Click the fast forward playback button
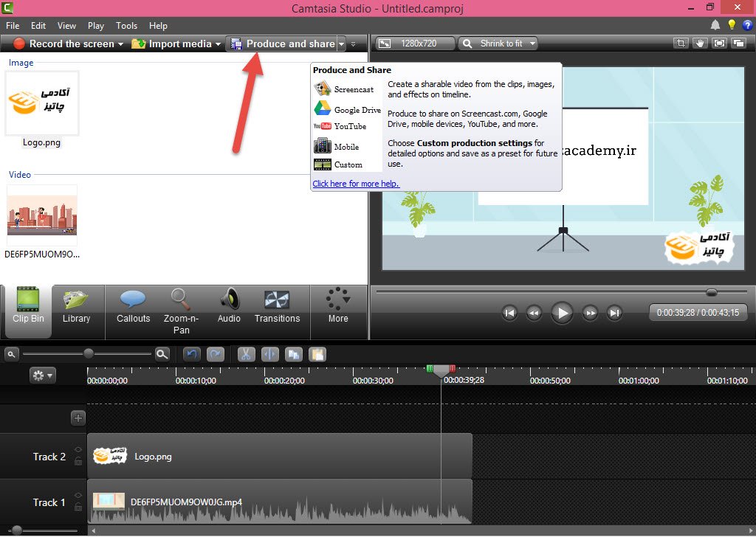The image size is (756, 537). click(x=590, y=313)
